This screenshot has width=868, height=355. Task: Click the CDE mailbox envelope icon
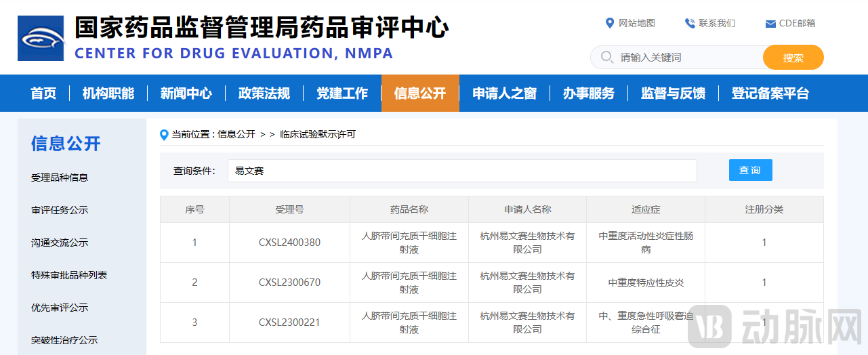770,24
